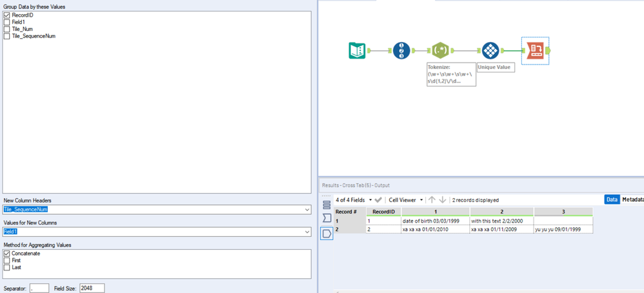Select cell 'with this text 2/2/2000'
The width and height of the screenshot is (644, 293).
[x=501, y=221]
